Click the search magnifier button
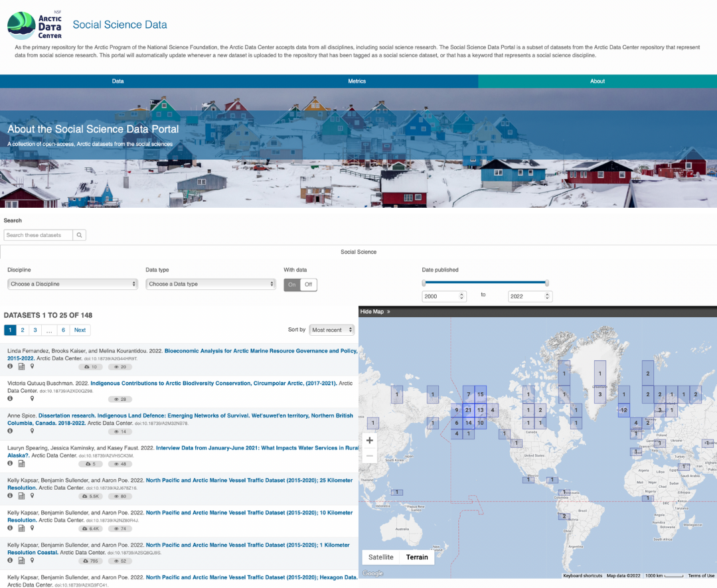This screenshot has width=717, height=588. (x=79, y=235)
